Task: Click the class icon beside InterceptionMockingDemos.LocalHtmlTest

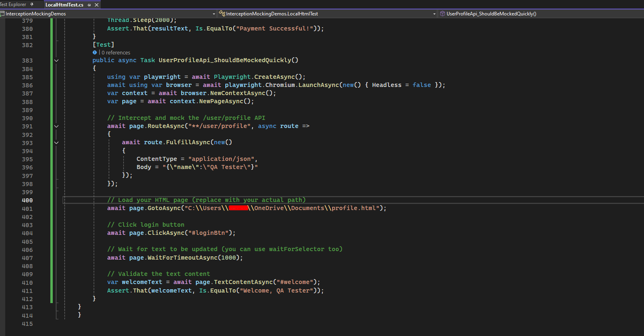Action: (x=222, y=13)
